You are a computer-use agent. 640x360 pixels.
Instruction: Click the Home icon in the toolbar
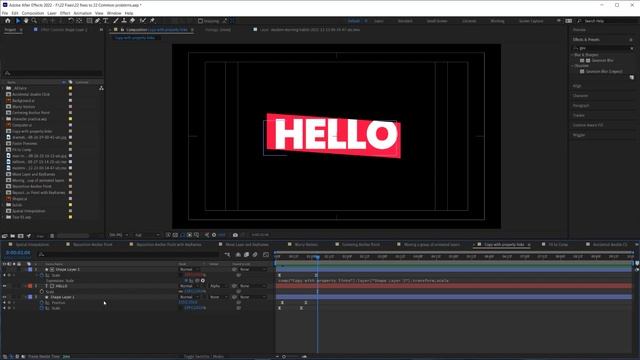click(7, 20)
